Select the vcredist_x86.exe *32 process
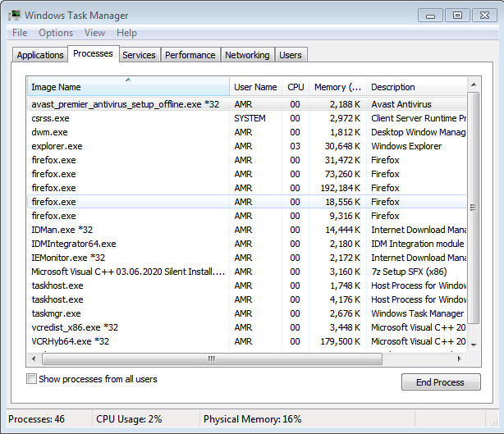 click(247, 327)
